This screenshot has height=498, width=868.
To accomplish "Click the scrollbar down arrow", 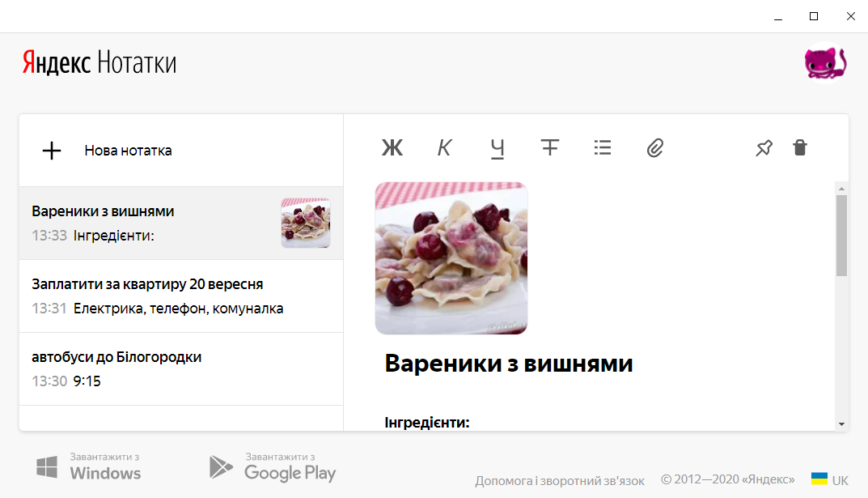I will (x=841, y=424).
